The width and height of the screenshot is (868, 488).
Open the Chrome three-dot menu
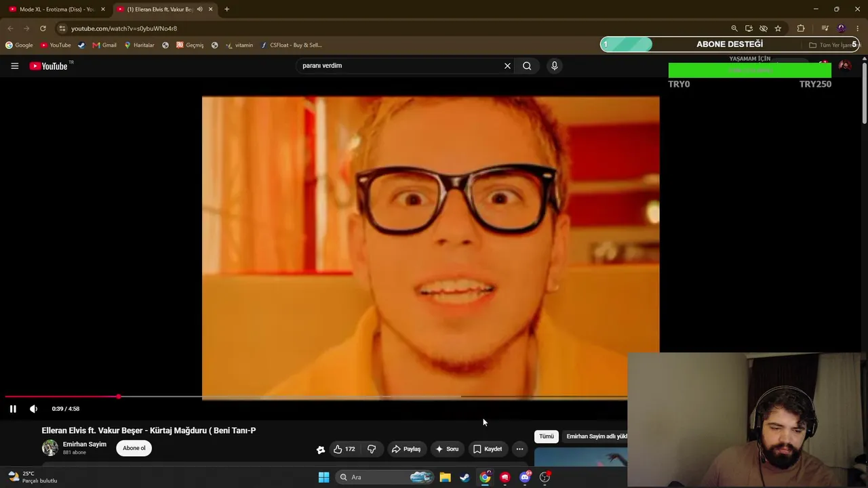click(857, 28)
